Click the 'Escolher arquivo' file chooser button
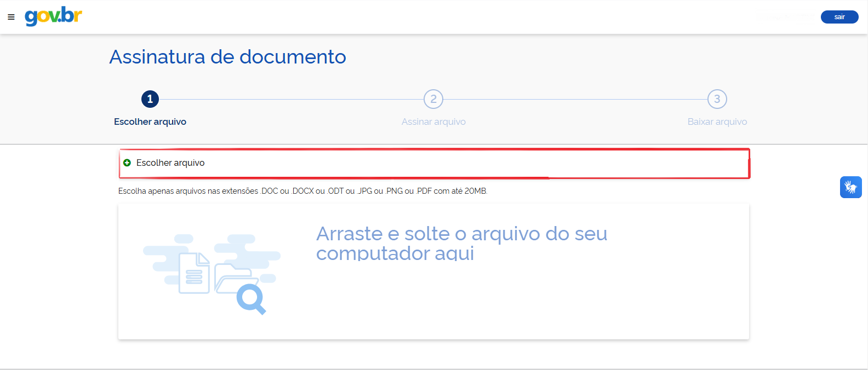This screenshot has width=868, height=370. point(170,163)
